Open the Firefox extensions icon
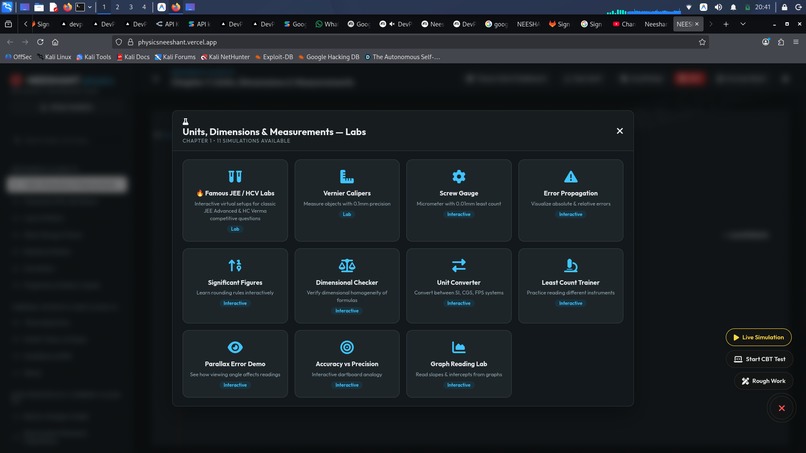Screen dimensions: 806x453 point(781,42)
